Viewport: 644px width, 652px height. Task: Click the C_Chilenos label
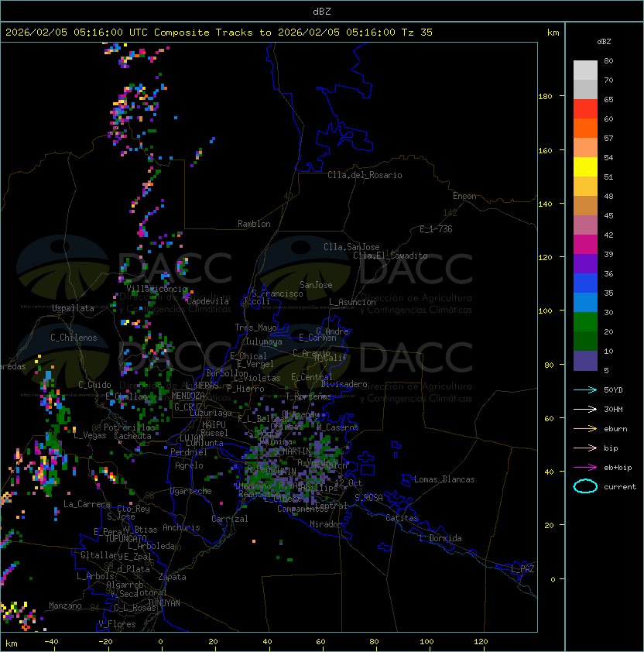[74, 338]
